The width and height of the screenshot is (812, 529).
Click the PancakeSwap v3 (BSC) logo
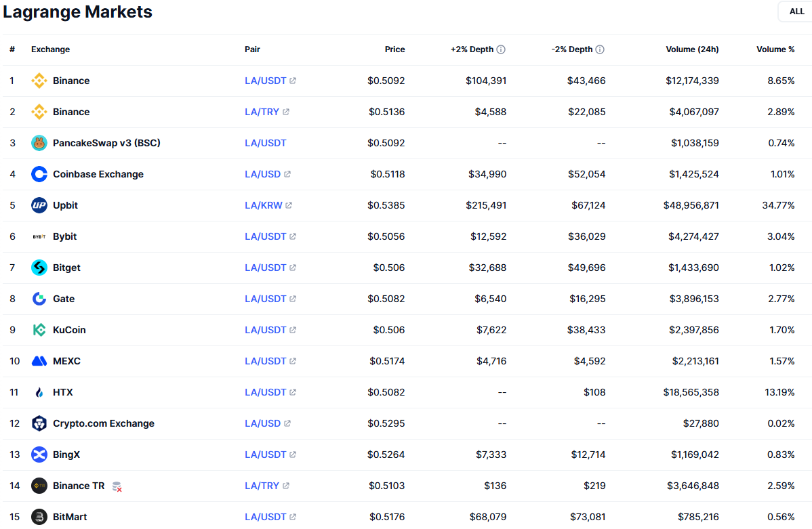[39, 143]
